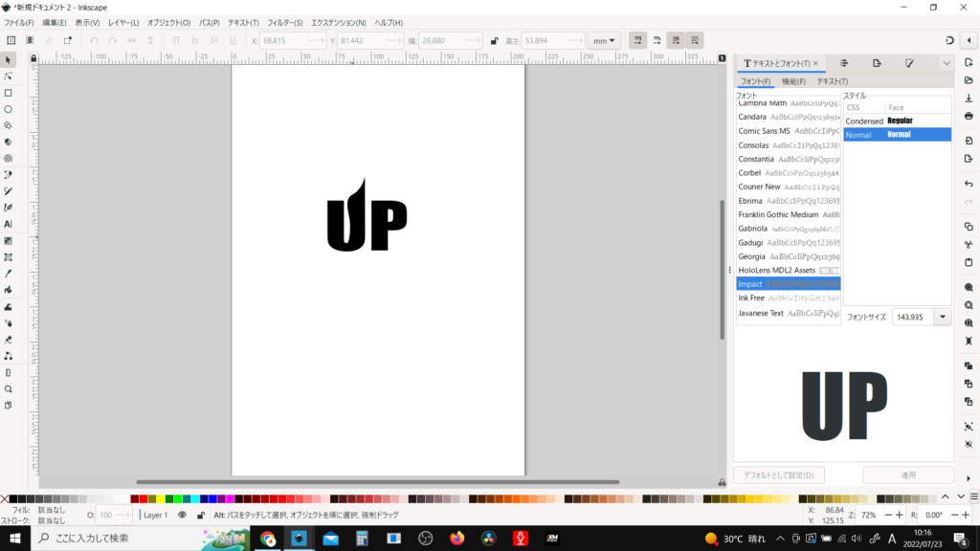Pick the Zoom magnifier tool
The width and height of the screenshot is (980, 551).
[x=9, y=389]
